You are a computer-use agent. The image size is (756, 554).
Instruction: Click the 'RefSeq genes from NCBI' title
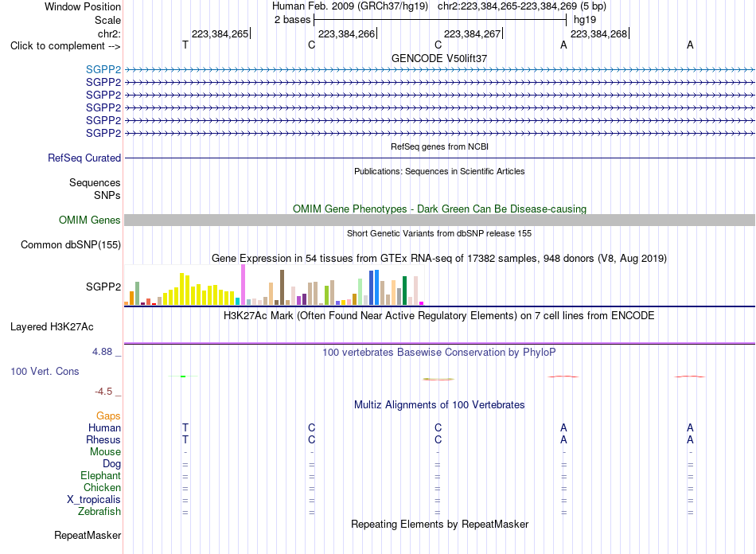(440, 146)
